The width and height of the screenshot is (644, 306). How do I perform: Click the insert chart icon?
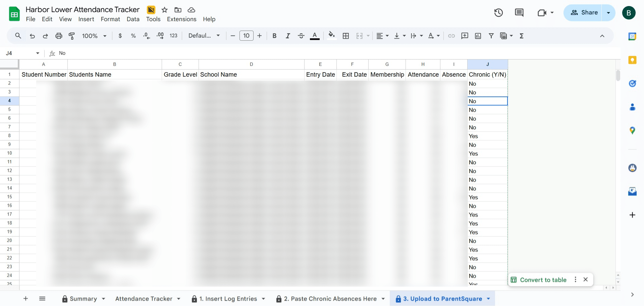click(x=478, y=36)
